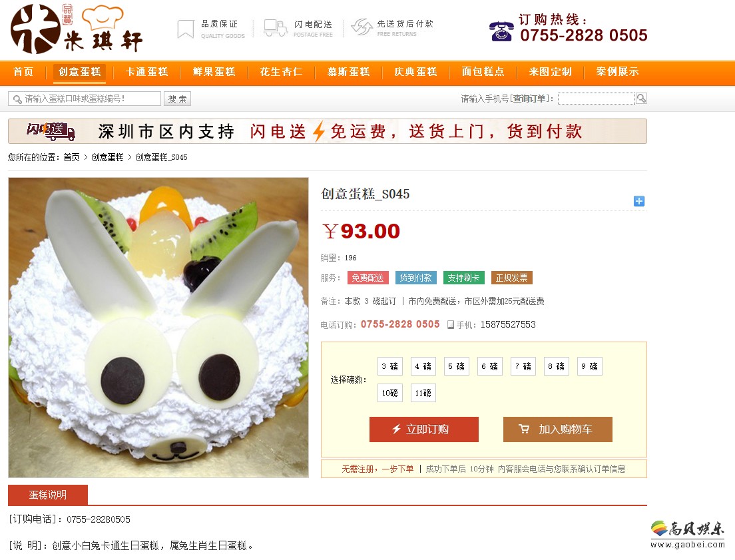Click the free returns arrows icon
735x560 pixels.
coord(362,27)
